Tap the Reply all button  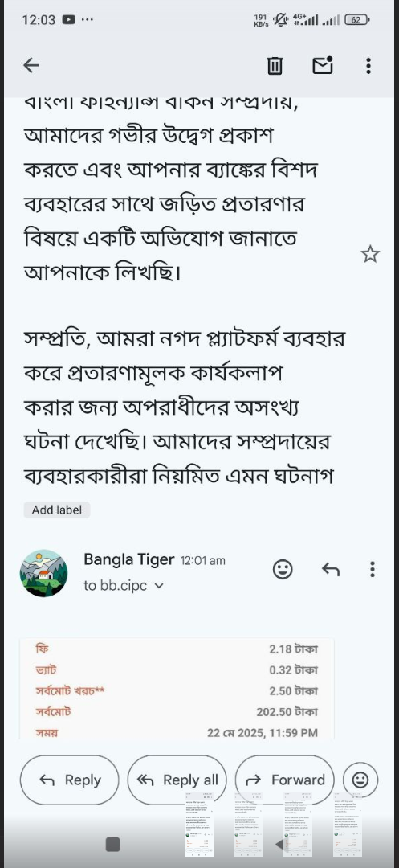[x=177, y=780]
